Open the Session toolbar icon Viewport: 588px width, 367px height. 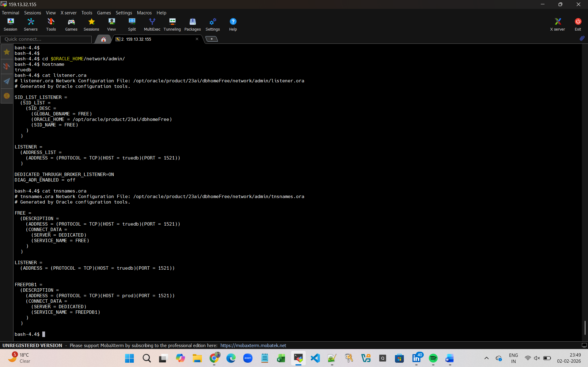(x=10, y=24)
